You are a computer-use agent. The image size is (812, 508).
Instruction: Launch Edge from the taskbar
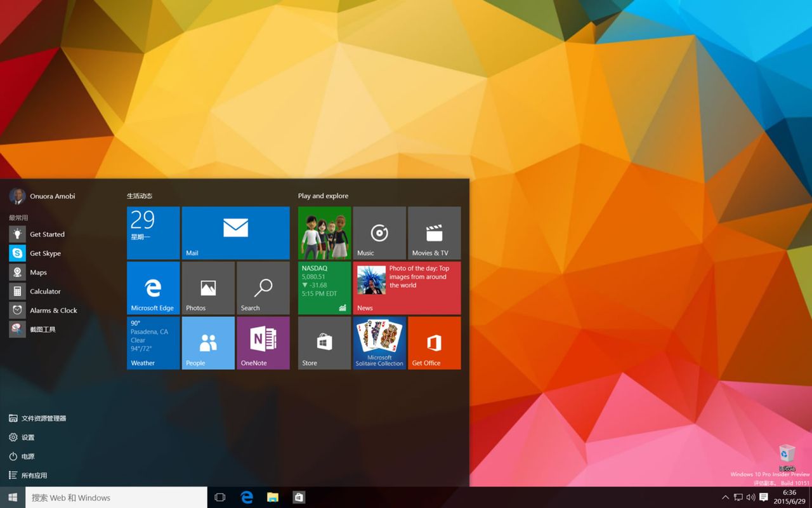[247, 498]
